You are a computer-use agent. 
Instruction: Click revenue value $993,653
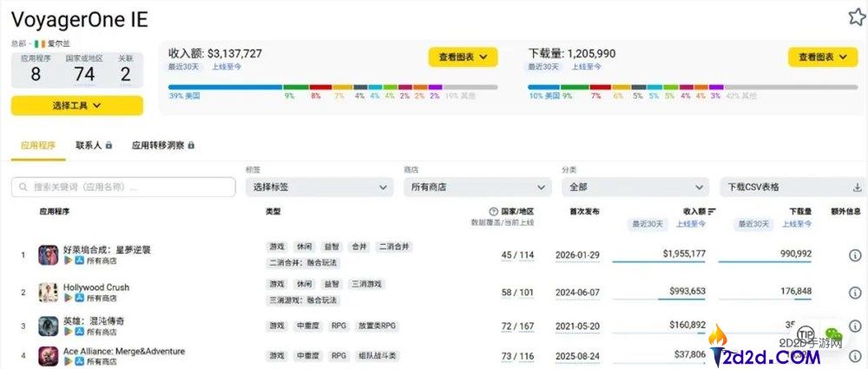click(x=687, y=291)
